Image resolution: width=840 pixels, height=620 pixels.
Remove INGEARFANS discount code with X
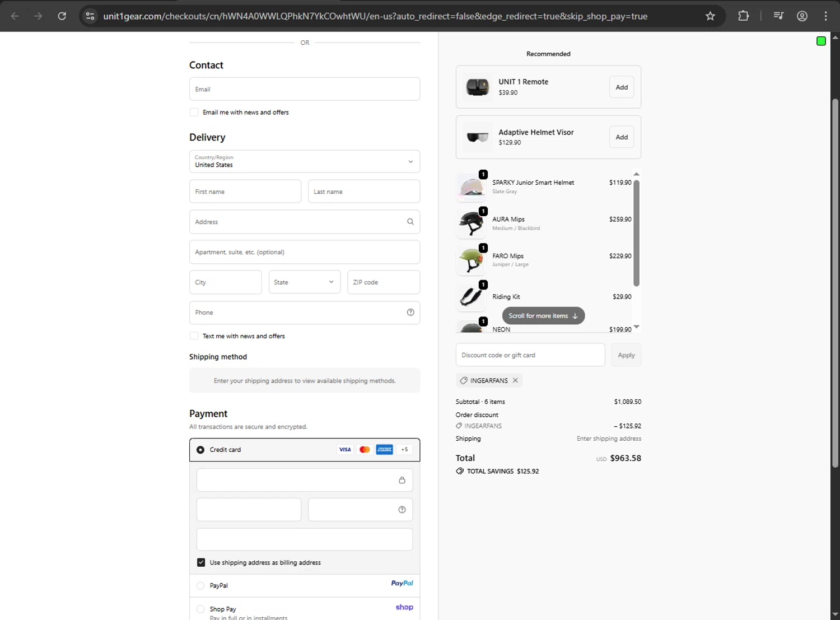515,380
